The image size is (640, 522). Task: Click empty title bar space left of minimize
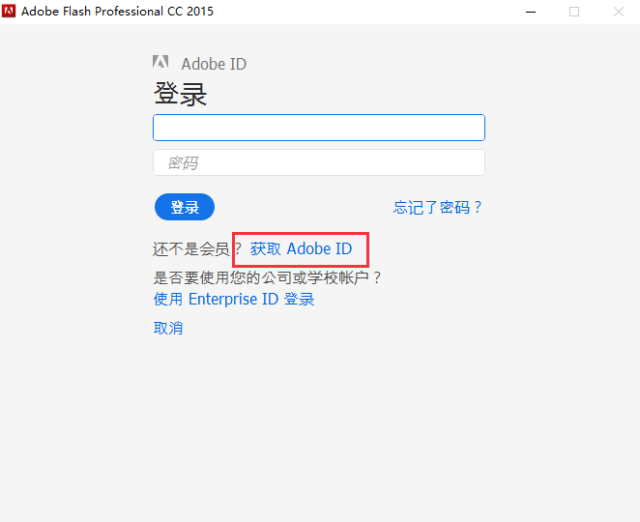(x=400, y=11)
